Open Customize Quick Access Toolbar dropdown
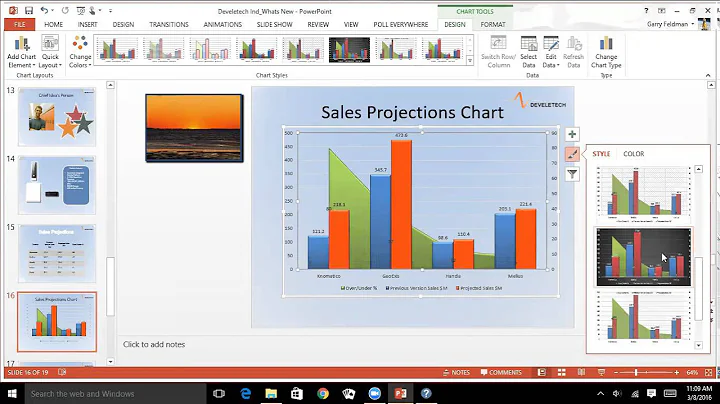720x404 pixels. click(110, 11)
